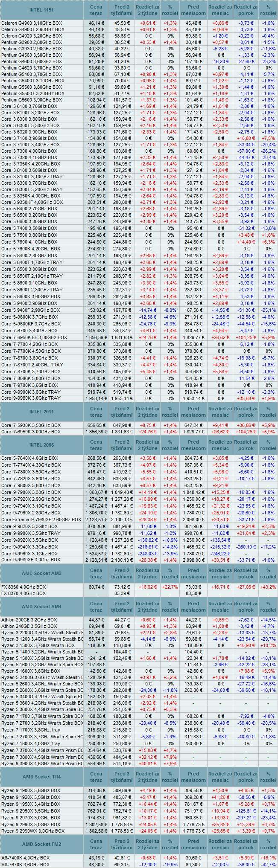This screenshot has width=278, height=868.
Task: Click the -23,2% value on Pentium G4600 row
Action: (x=268, y=61)
